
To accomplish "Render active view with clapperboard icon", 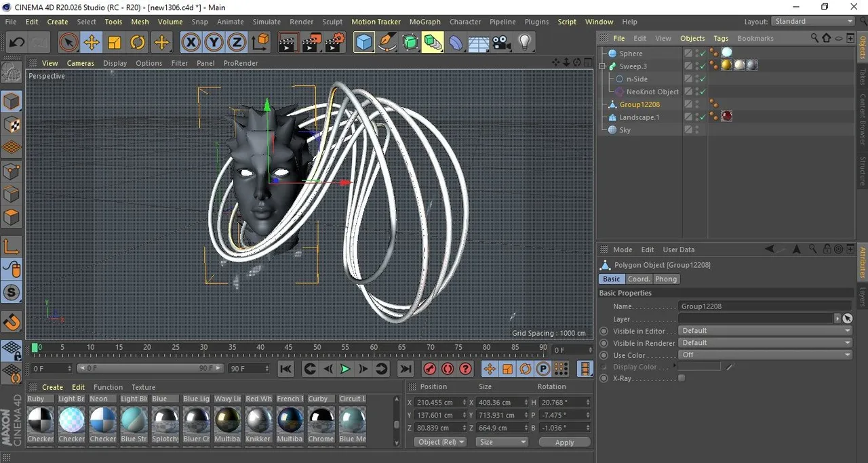I will pos(288,43).
